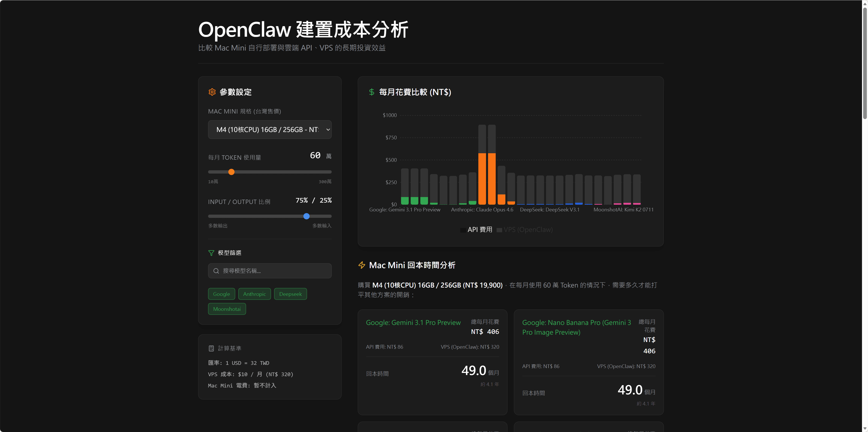Click the calculator icon beside 計算基準
868x432 pixels.
click(211, 348)
